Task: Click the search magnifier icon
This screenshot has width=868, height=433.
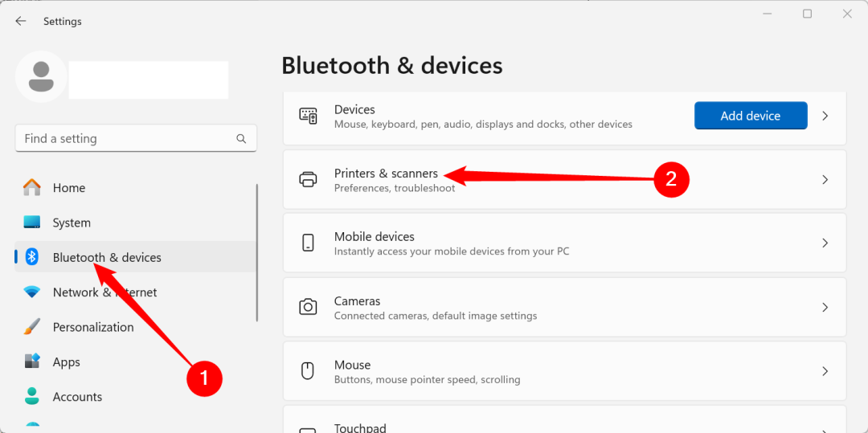Action: click(241, 138)
